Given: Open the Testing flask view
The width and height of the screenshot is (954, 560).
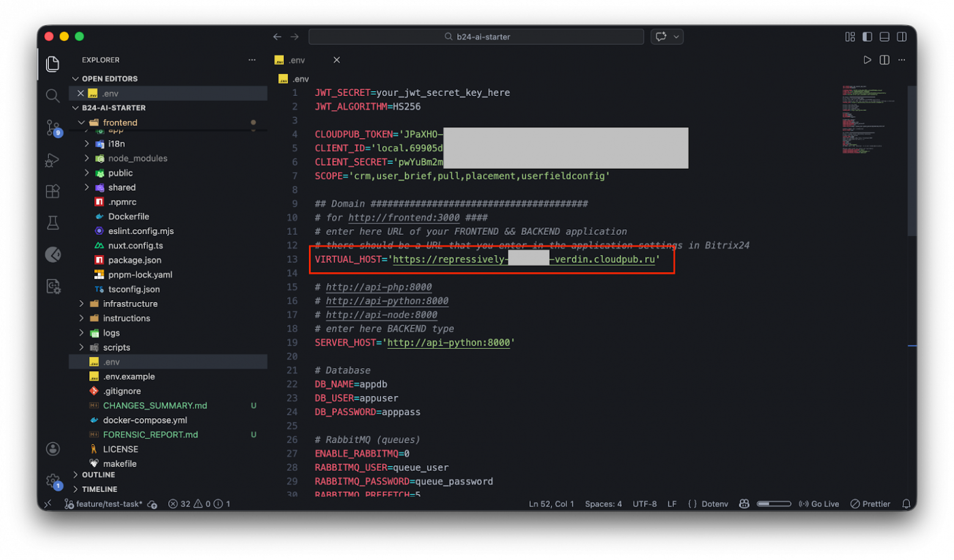Looking at the screenshot, I should 53,223.
